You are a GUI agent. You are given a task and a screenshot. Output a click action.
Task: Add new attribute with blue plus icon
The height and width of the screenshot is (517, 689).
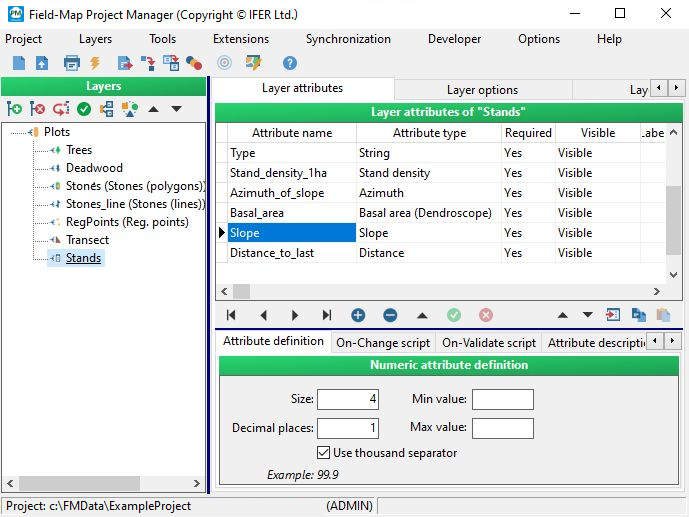[358, 315]
